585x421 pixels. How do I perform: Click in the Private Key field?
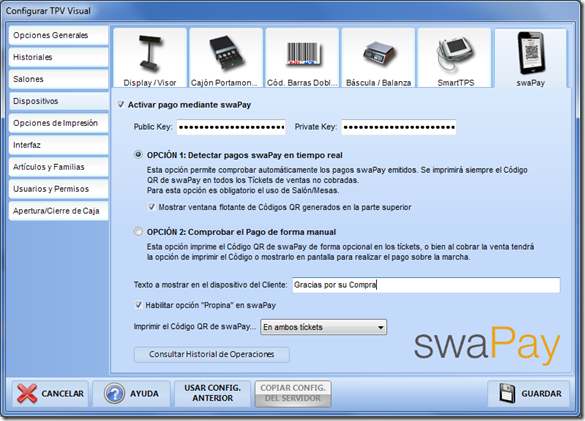click(398, 127)
